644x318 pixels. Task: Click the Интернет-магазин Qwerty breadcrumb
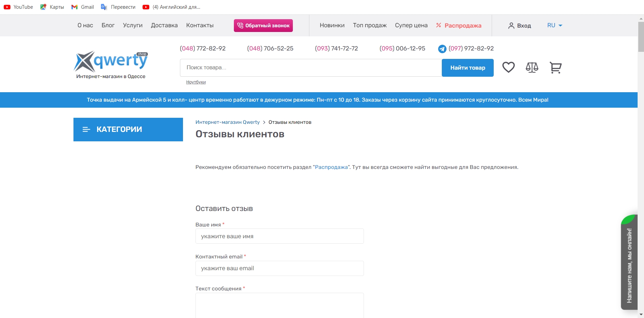pyautogui.click(x=227, y=122)
